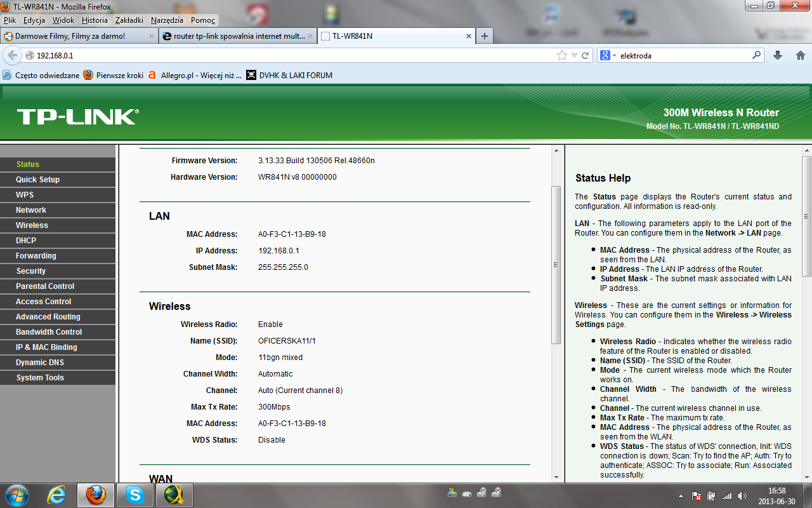Click the SSID value OFICERSKA11/1
The height and width of the screenshot is (508, 812).
coord(287,341)
